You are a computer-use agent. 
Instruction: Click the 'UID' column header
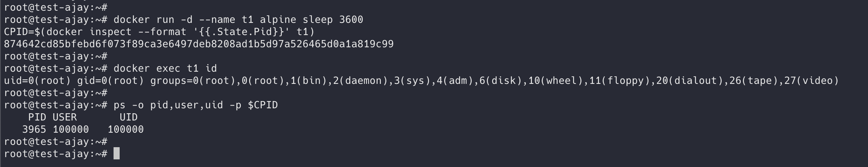pos(128,117)
